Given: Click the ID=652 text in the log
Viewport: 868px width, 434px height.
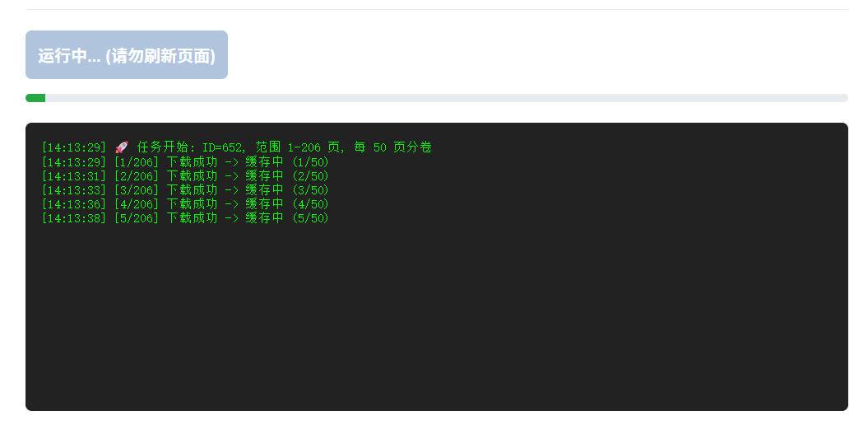Looking at the screenshot, I should tap(223, 147).
